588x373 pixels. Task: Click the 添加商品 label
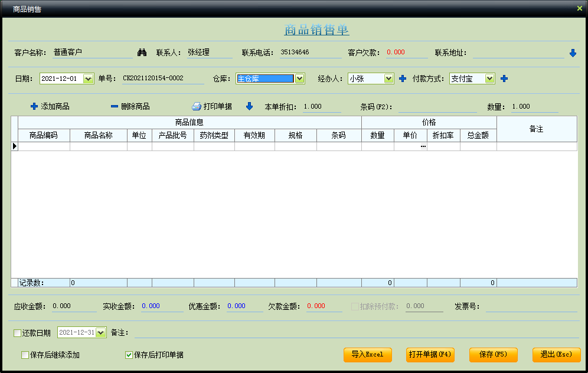pos(55,106)
